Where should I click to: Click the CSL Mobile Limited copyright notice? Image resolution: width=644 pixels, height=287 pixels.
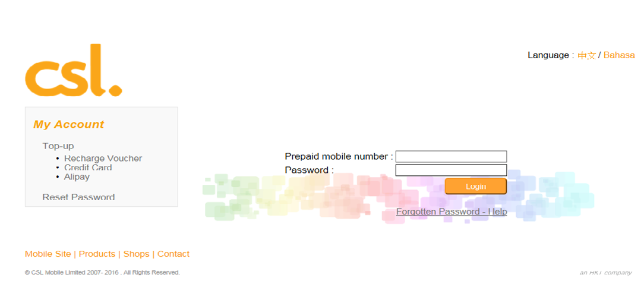click(102, 273)
